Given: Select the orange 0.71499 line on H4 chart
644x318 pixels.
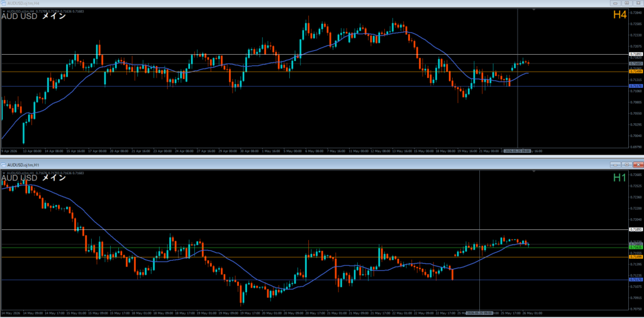Looking at the screenshot, I should (314, 72).
